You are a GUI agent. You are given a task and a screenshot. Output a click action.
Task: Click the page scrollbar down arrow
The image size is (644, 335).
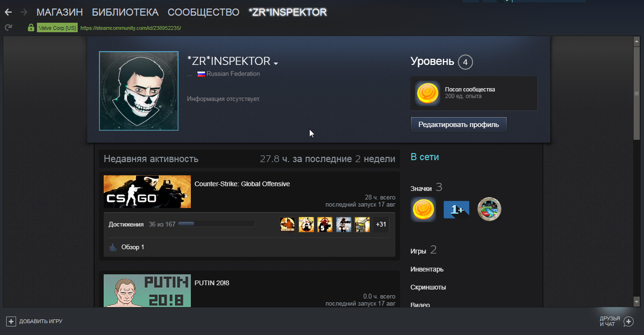click(x=636, y=301)
